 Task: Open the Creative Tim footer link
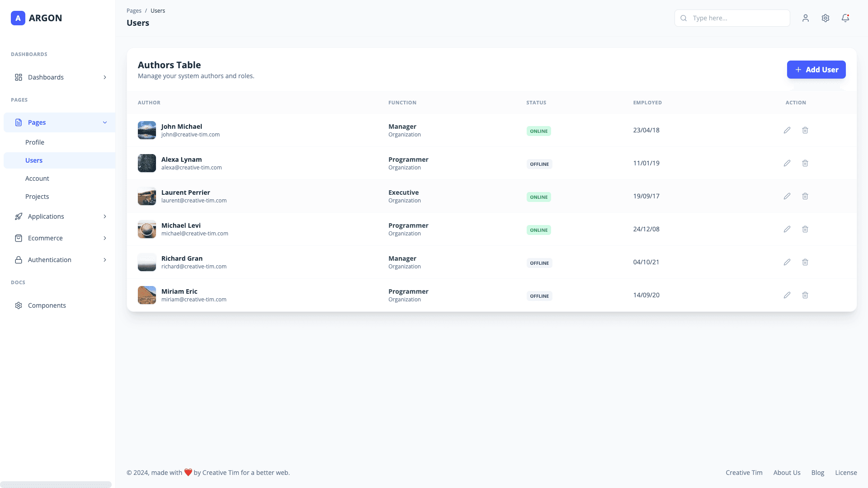point(744,472)
